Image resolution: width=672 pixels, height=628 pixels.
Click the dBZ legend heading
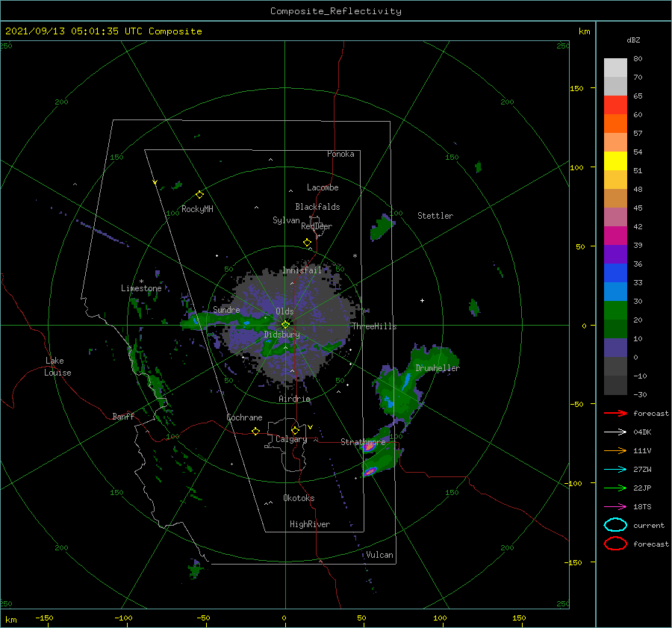[x=633, y=40]
